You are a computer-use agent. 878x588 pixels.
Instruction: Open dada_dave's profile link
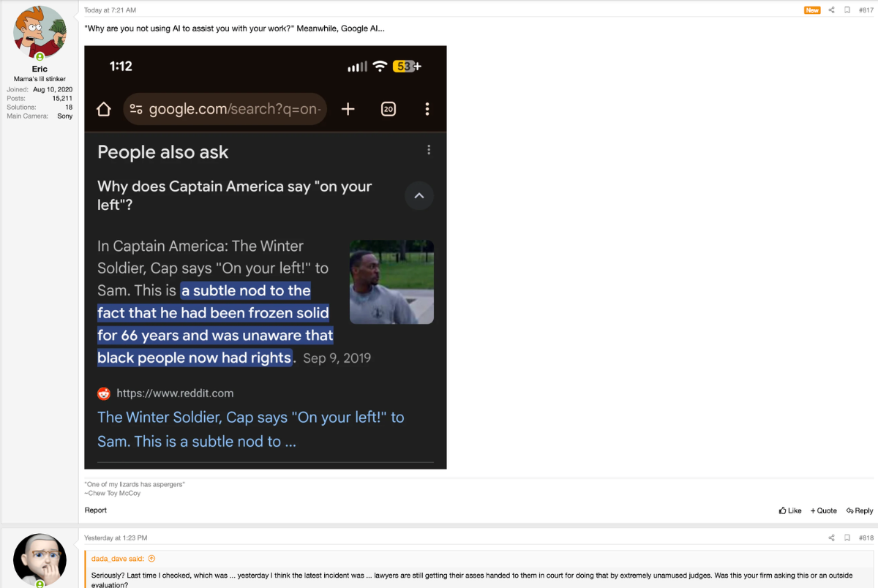click(x=108, y=558)
